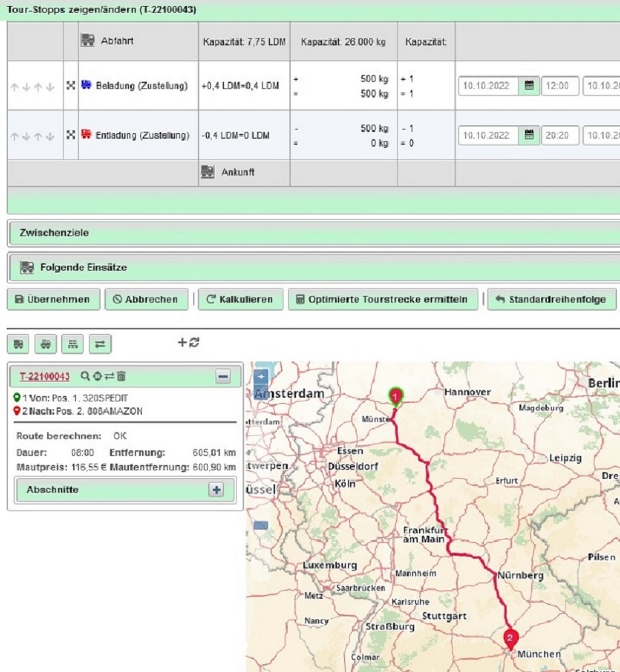Screen dimensions: 620x672
Task: Click the -0,4 LDM=0 LDM cell
Action: (x=235, y=136)
